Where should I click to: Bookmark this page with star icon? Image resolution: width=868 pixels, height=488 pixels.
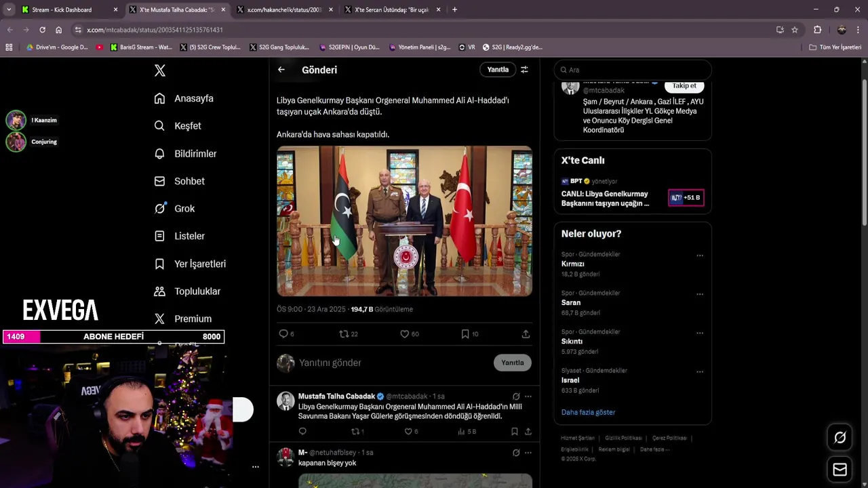pos(795,30)
